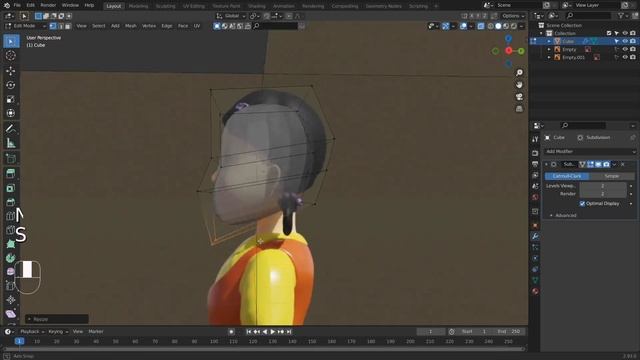This screenshot has height=360, width=640.
Task: Remove the Subdivision modifier
Action: 623,164
